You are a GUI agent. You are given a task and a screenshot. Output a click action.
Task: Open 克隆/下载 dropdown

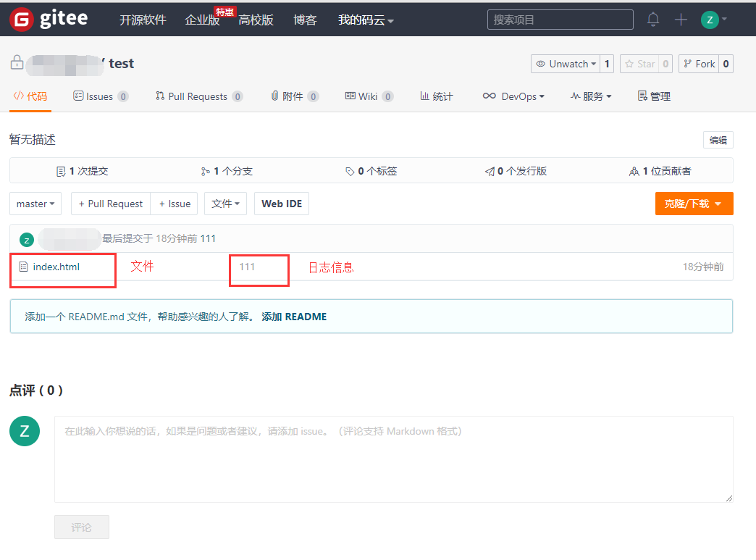[694, 204]
